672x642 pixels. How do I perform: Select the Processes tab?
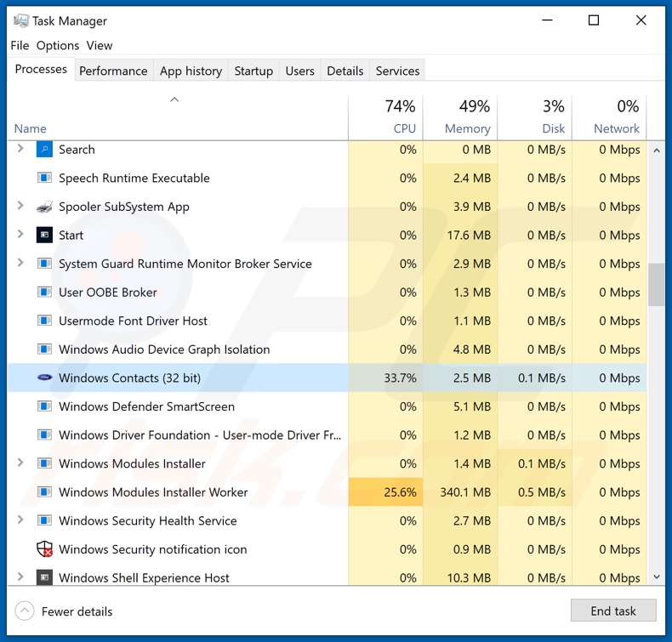coord(41,69)
